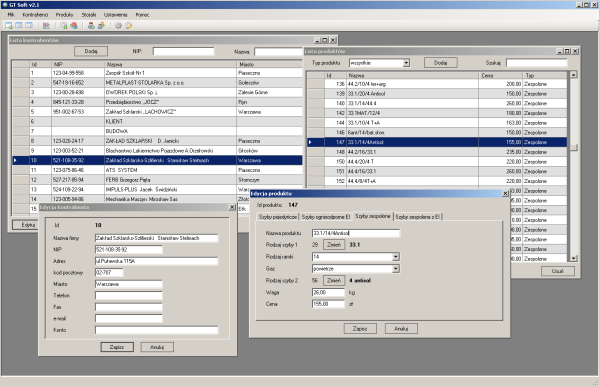Open the Produkty menu
600x387 pixels.
point(64,15)
